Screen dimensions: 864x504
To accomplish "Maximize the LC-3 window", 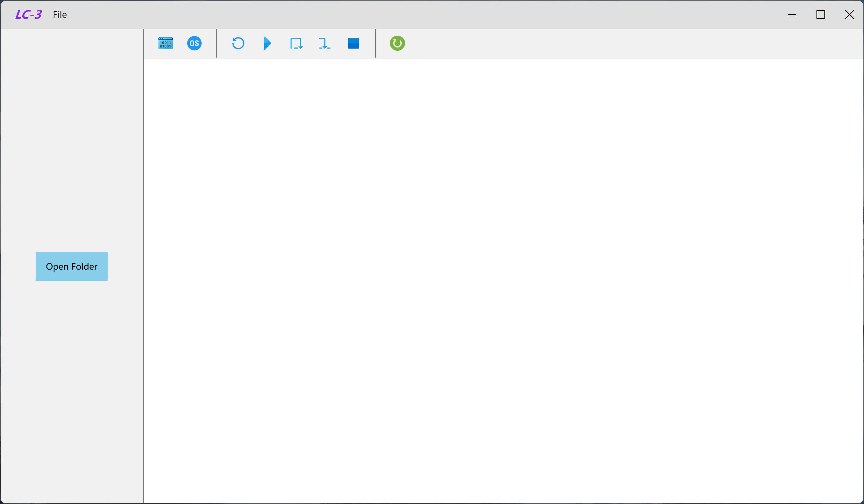I will tap(821, 14).
